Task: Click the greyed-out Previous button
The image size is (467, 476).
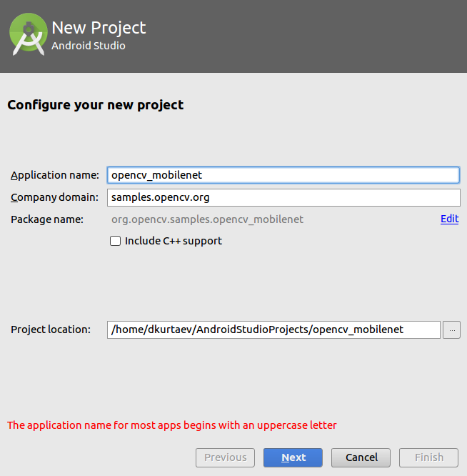Action: (x=225, y=457)
